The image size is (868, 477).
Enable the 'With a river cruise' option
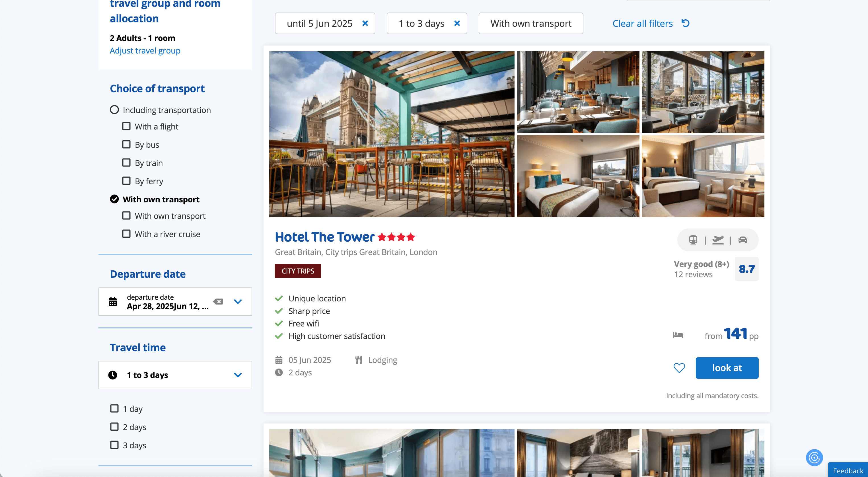click(x=126, y=234)
